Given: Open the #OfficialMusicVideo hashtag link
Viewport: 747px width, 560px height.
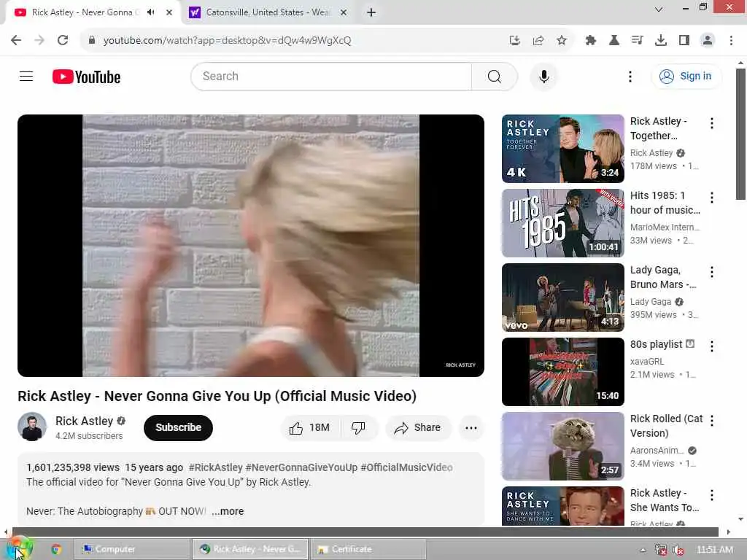Looking at the screenshot, I should tap(406, 467).
